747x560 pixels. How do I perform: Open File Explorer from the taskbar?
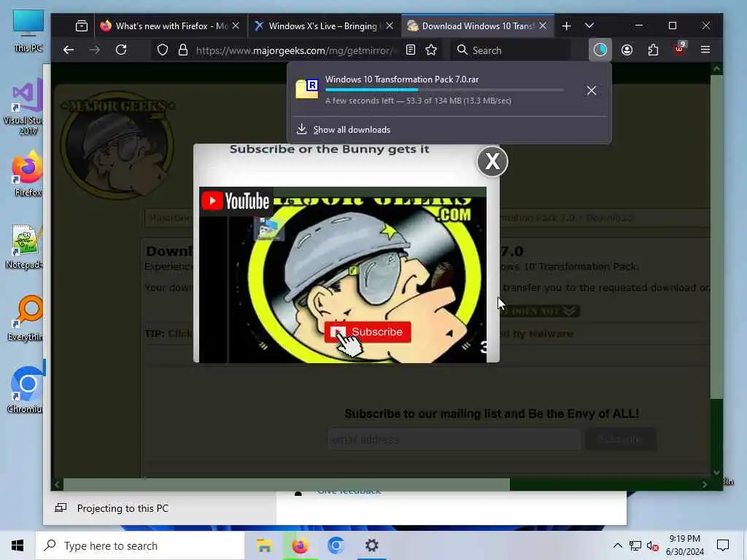coord(264,545)
